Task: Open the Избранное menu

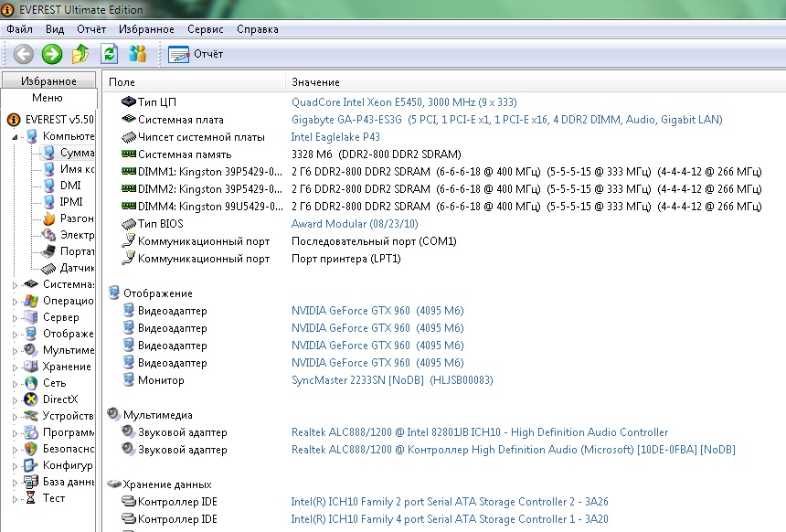Action: (x=146, y=29)
